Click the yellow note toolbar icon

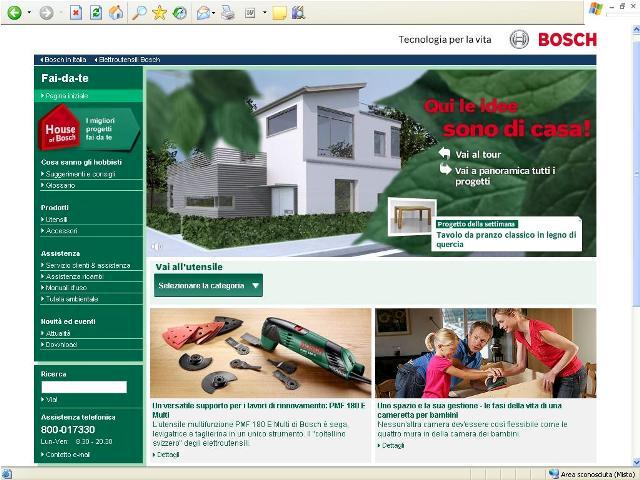[x=279, y=13]
